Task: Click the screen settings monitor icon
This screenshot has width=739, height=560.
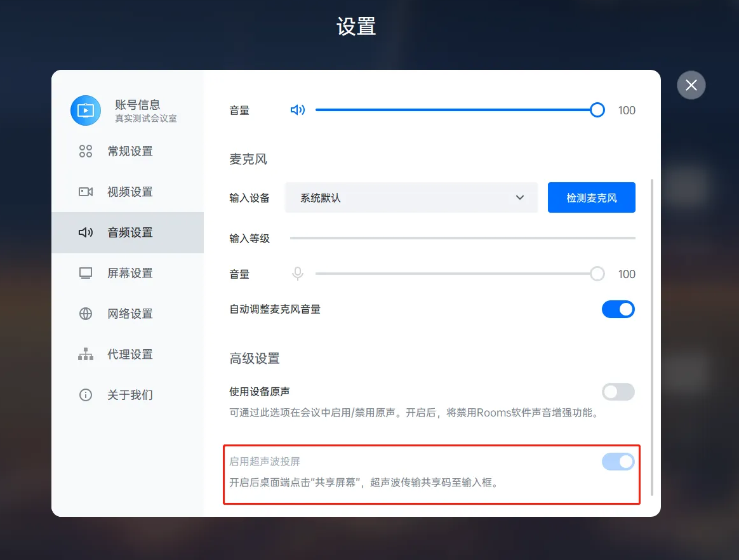Action: (86, 273)
